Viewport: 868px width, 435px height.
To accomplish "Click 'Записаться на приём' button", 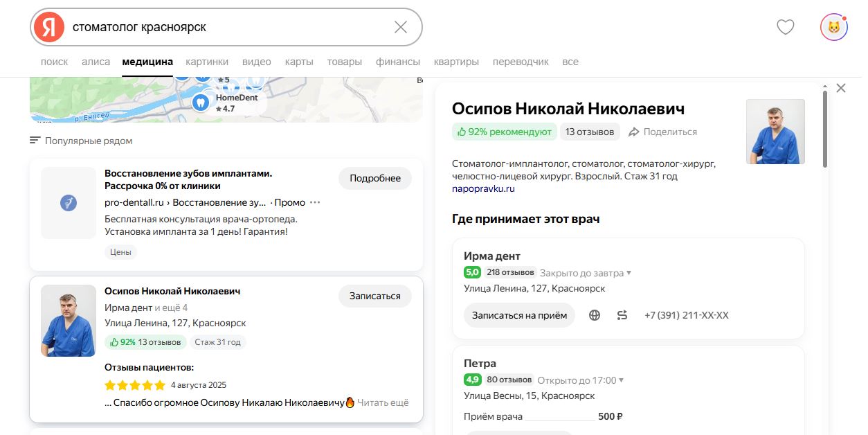I will (x=519, y=315).
